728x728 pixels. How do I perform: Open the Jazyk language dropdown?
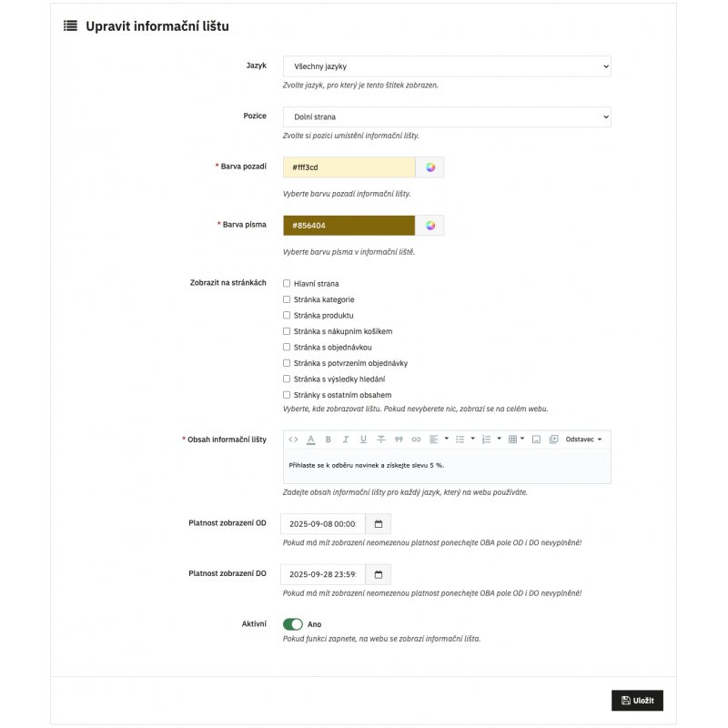click(446, 66)
